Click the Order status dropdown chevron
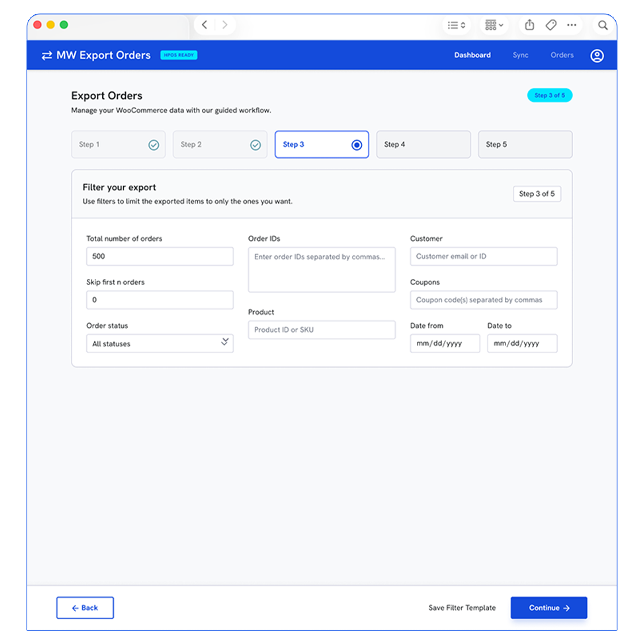 point(225,342)
